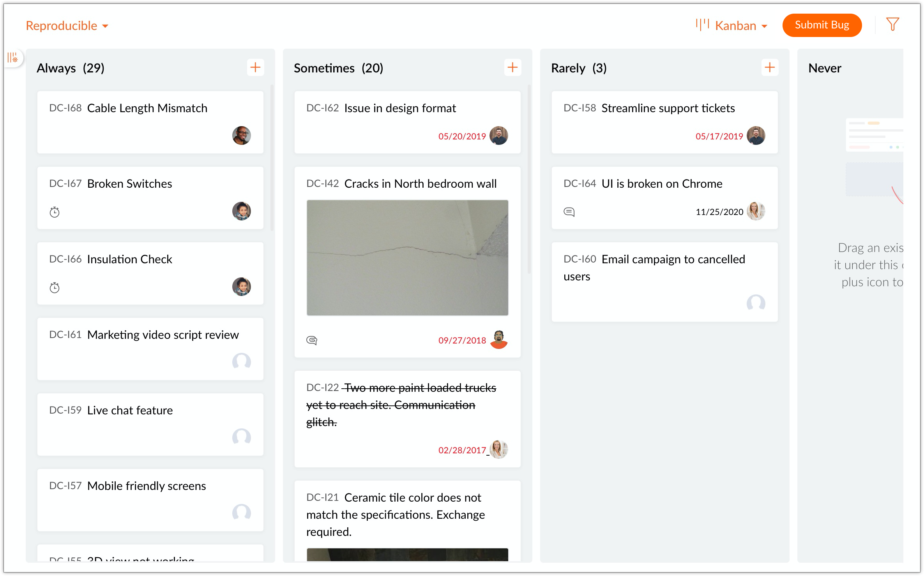The image size is (924, 576).
Task: Click due date 05/20/2019 on Issue in design format
Action: (462, 136)
